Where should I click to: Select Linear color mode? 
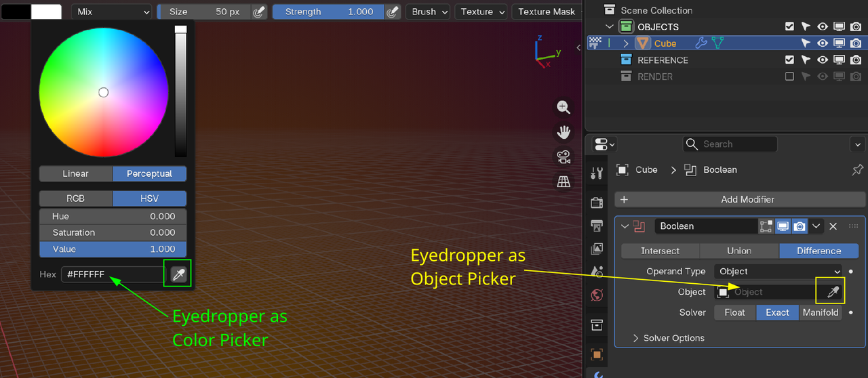(75, 174)
